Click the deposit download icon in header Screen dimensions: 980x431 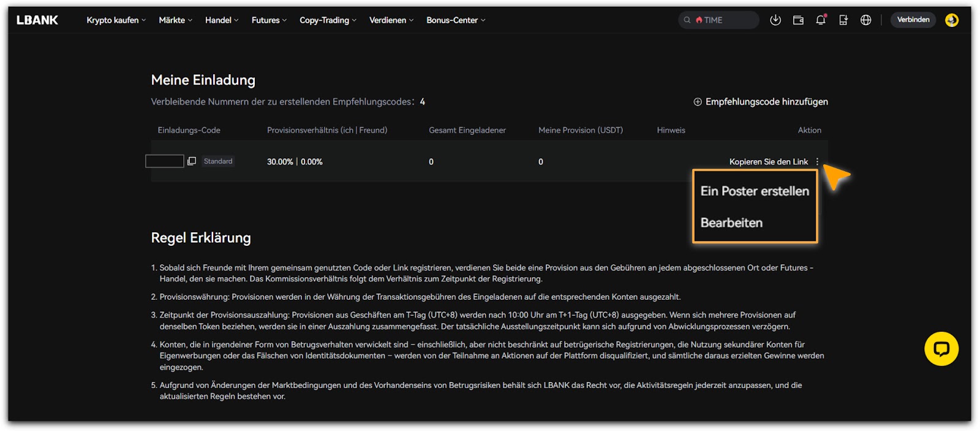tap(775, 20)
